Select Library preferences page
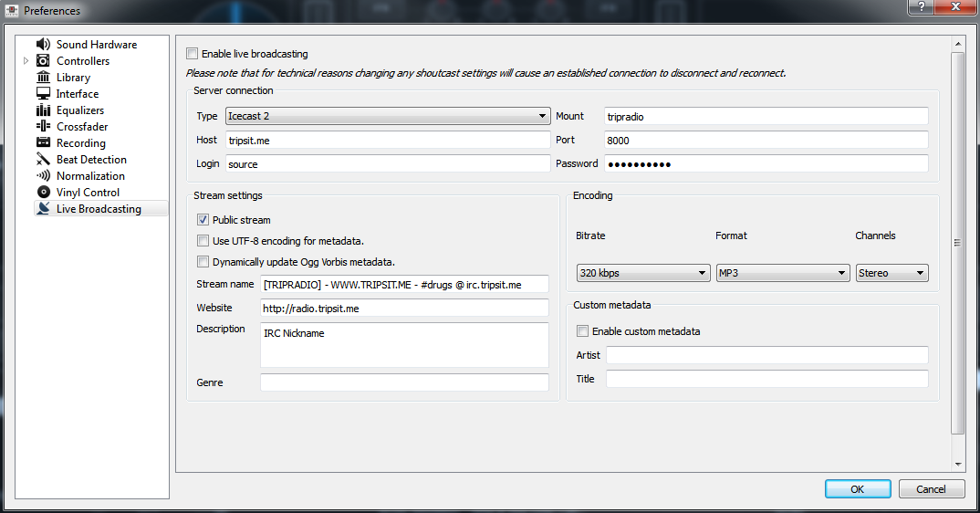This screenshot has width=980, height=513. pos(74,78)
